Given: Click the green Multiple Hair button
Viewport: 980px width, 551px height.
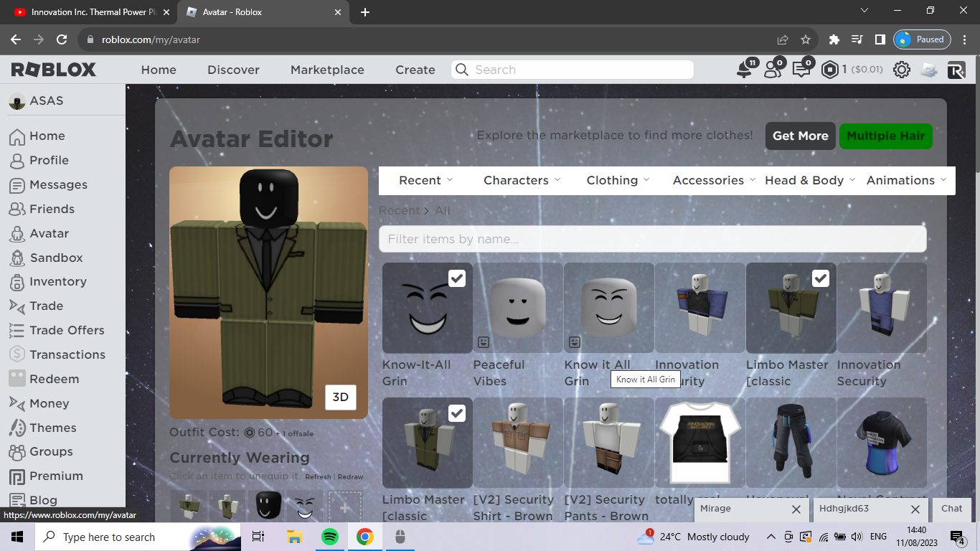Looking at the screenshot, I should click(x=886, y=136).
